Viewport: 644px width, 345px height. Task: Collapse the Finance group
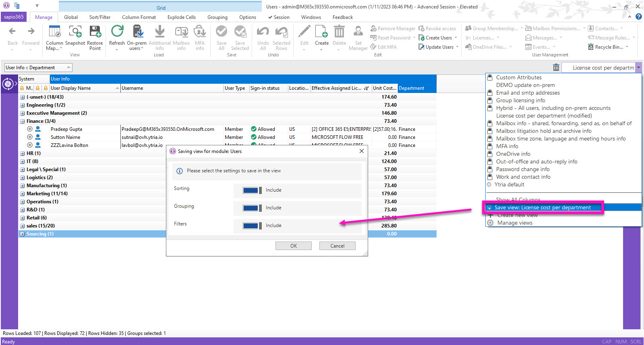(x=23, y=121)
